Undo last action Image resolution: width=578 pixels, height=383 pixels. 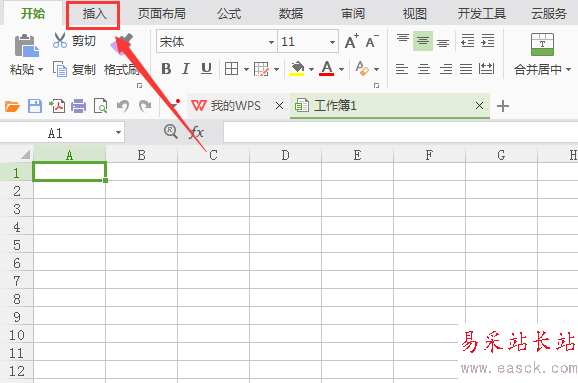click(x=123, y=106)
